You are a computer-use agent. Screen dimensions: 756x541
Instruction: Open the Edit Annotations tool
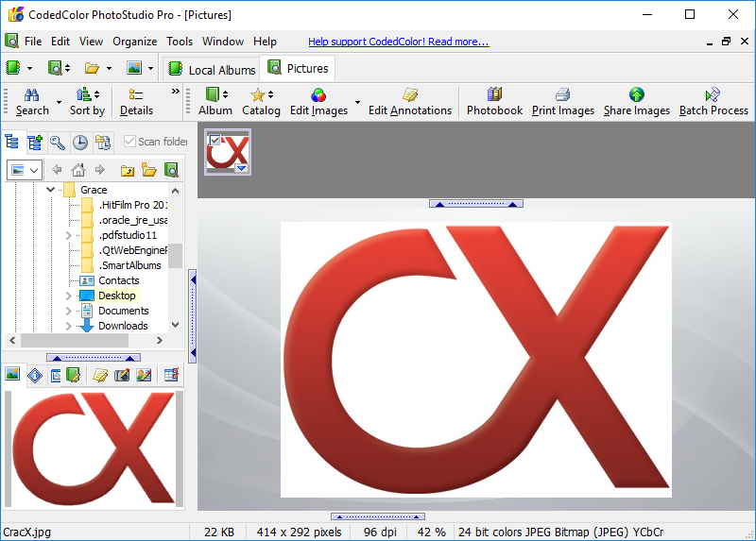[x=410, y=102]
